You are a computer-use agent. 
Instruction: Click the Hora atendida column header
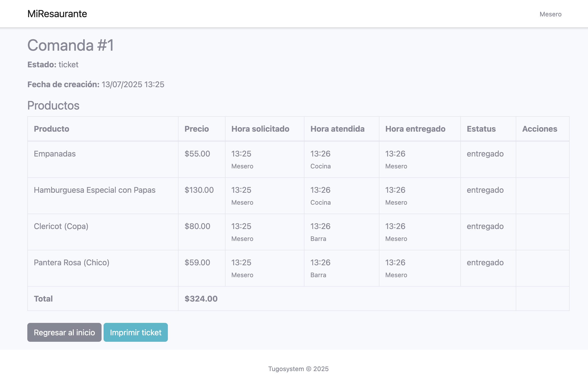click(x=337, y=129)
